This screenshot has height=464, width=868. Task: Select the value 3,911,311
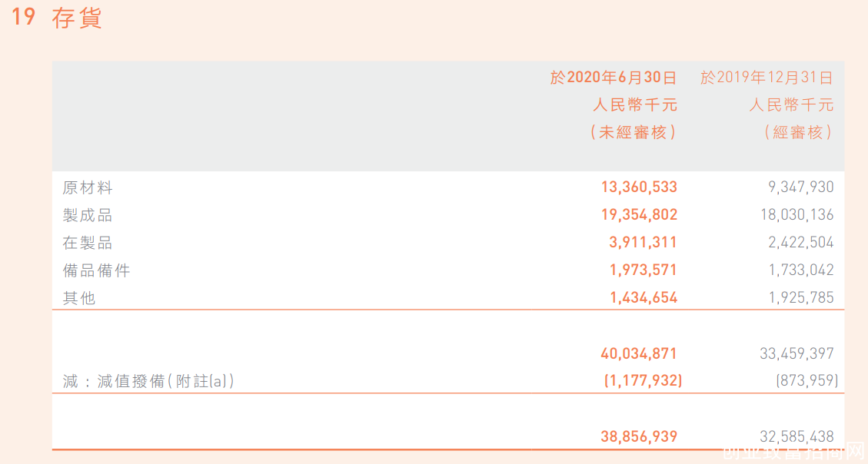click(x=644, y=242)
